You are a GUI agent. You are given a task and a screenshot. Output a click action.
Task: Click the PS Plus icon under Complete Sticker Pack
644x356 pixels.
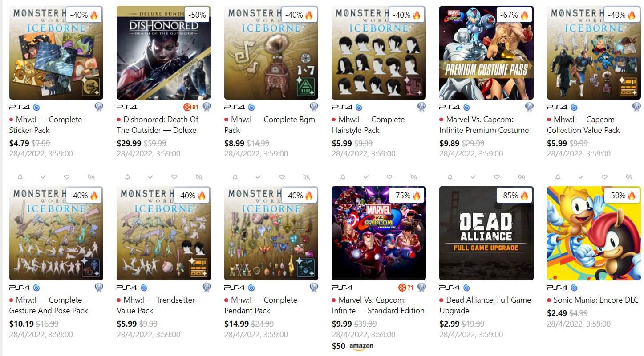coord(36,107)
